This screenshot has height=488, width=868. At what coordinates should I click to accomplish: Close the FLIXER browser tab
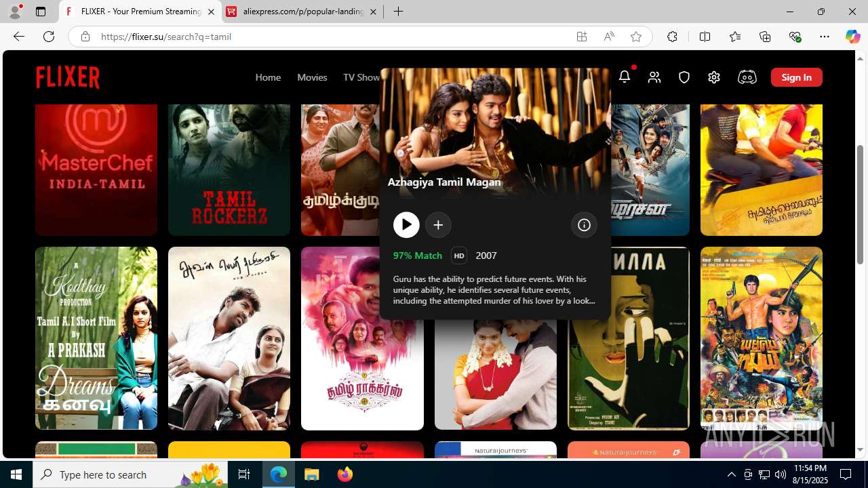point(211,12)
